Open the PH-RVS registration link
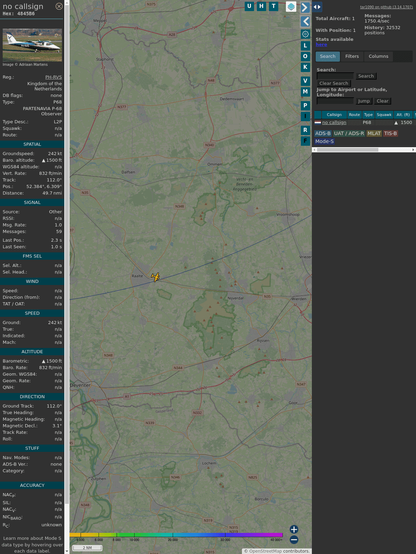 pos(53,77)
